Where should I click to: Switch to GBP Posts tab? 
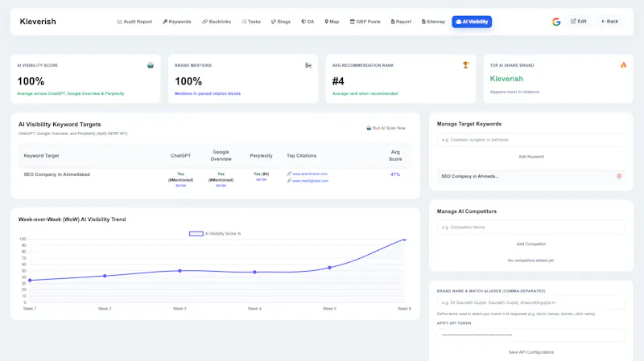(365, 22)
